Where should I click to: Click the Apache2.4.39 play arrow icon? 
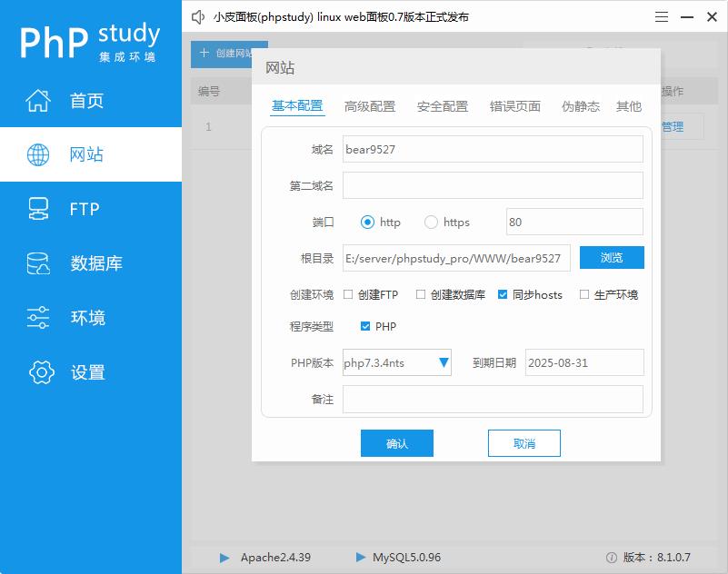coord(224,558)
